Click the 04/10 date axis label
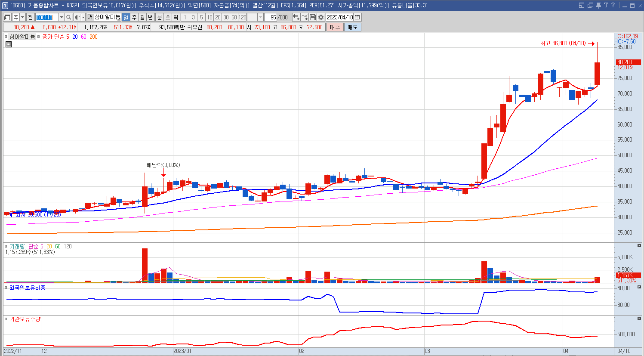Viewport: 644px width, 356px height. (x=624, y=351)
